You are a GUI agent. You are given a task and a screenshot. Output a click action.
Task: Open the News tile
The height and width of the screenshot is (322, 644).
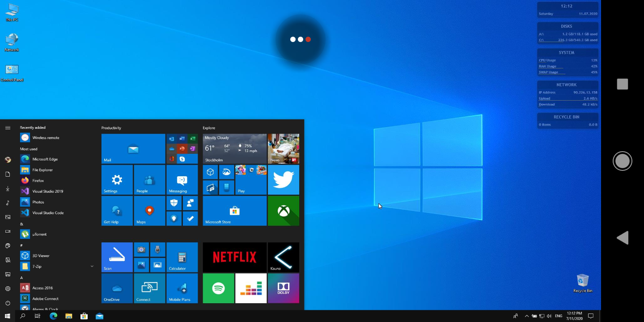pyautogui.click(x=284, y=149)
